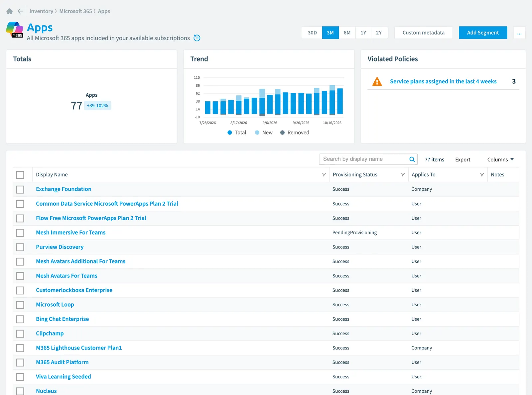532x395 pixels.
Task: Sort by the Notes column header
Action: point(497,175)
